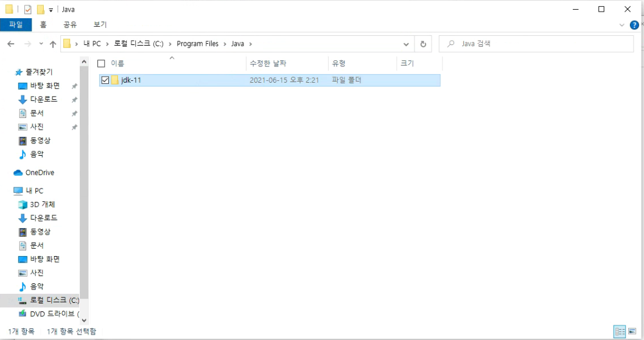Viewport: 644px width, 340px height.
Task: Sort by the 이름 column header
Action: (x=117, y=63)
